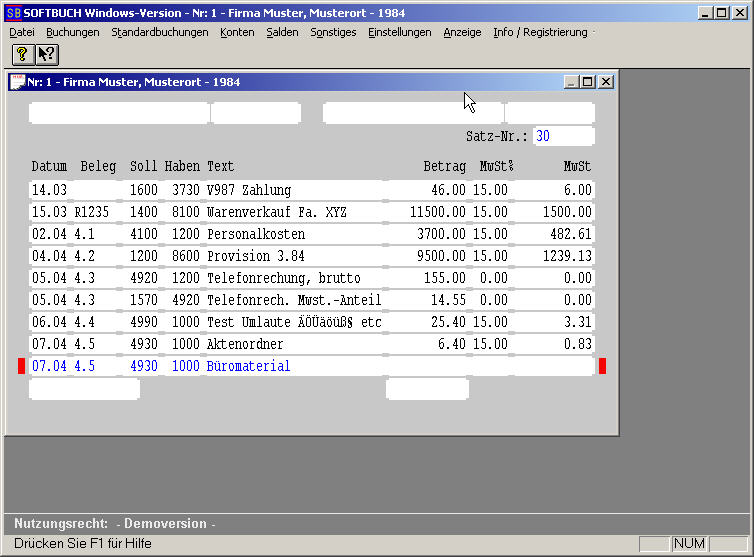Open the Buchungen menu
Image resolution: width=754 pixels, height=557 pixels.
click(x=73, y=32)
